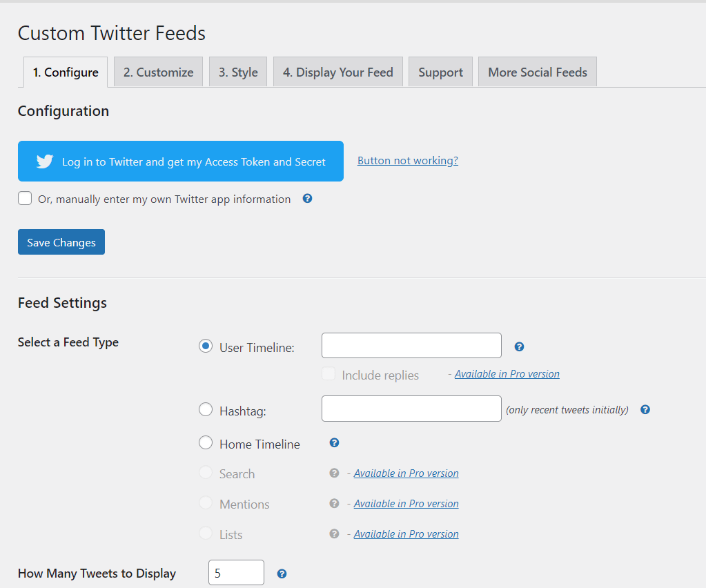706x588 pixels.
Task: Select the User Timeline radio button
Action: click(206, 346)
